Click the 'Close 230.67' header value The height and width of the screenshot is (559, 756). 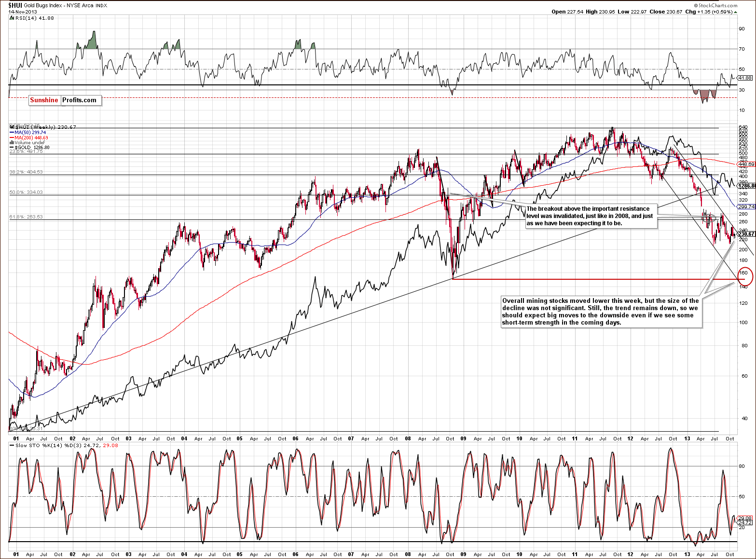(666, 12)
